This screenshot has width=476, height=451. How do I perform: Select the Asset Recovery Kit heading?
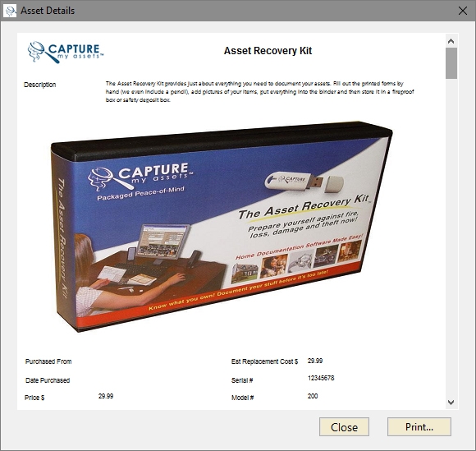268,51
